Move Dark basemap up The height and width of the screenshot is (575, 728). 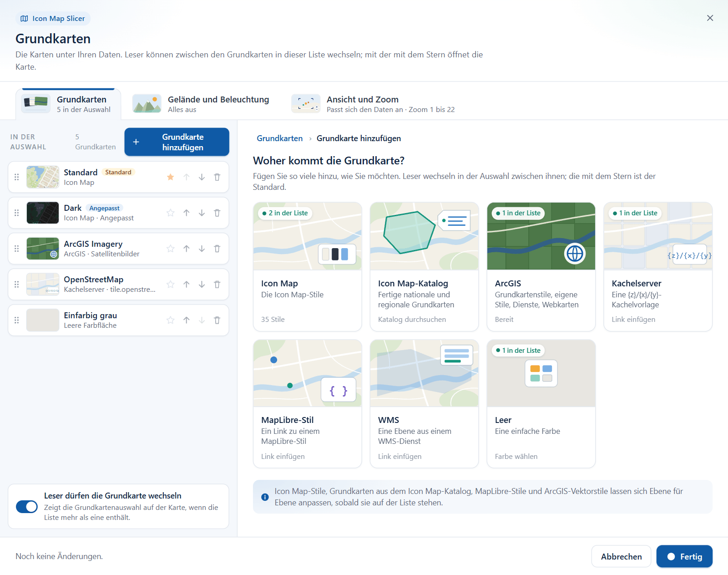[187, 213]
